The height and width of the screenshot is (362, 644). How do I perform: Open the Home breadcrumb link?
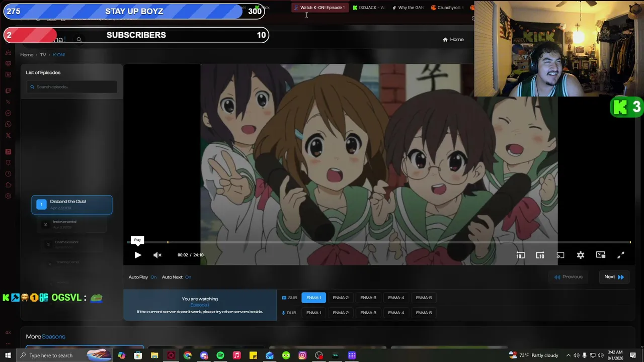27,55
